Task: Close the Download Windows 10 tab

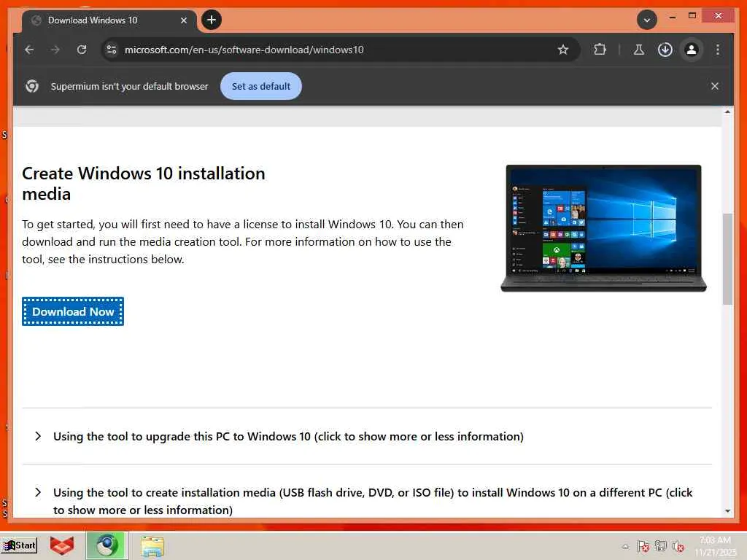Action: (183, 20)
